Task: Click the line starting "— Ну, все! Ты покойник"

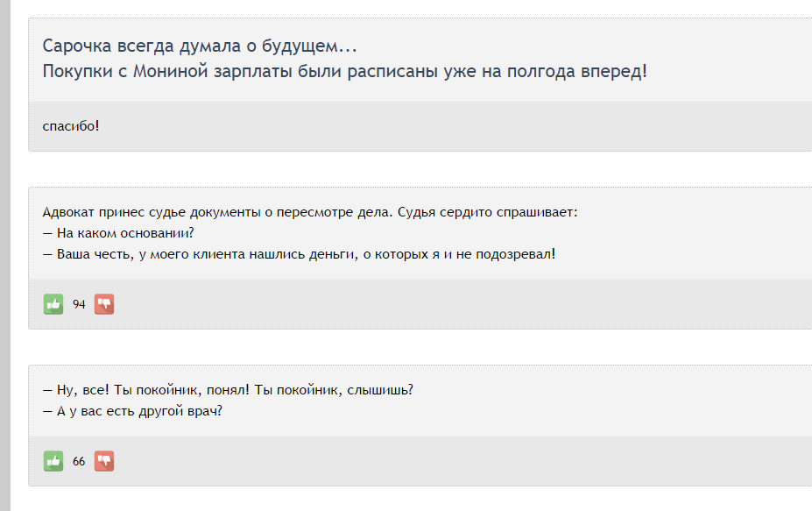Action: (x=227, y=390)
